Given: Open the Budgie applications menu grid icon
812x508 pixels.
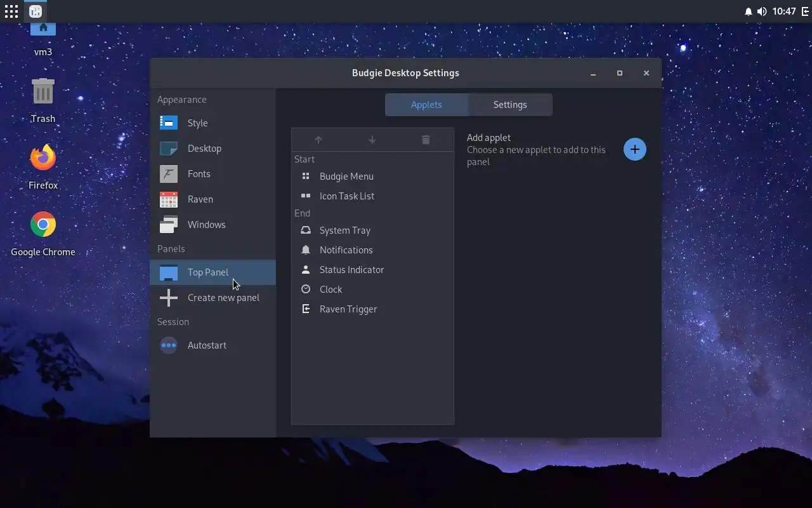Looking at the screenshot, I should point(11,11).
